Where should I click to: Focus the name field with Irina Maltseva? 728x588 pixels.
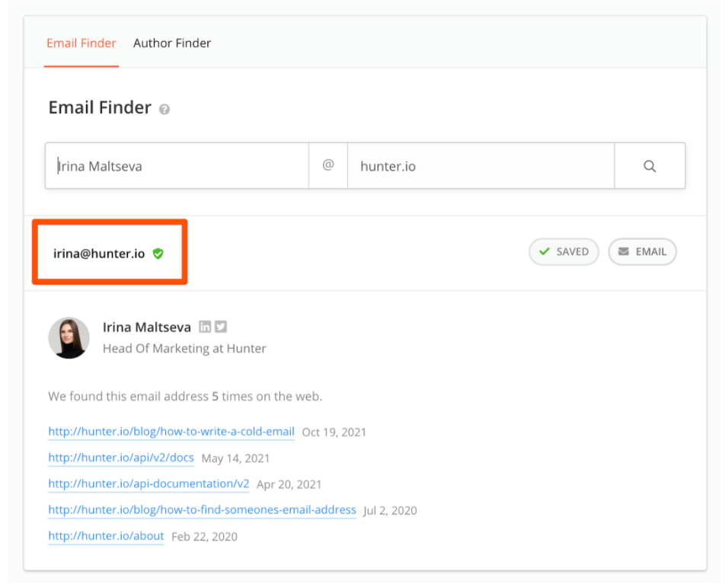pos(177,166)
